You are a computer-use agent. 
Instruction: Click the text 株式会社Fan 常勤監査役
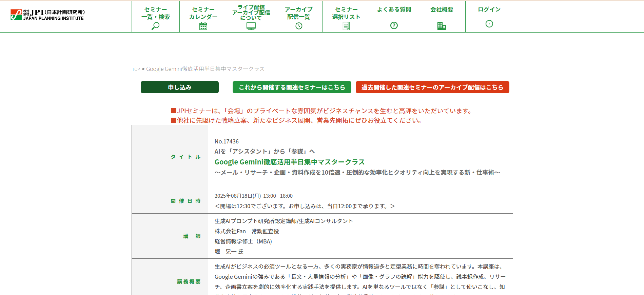click(247, 231)
